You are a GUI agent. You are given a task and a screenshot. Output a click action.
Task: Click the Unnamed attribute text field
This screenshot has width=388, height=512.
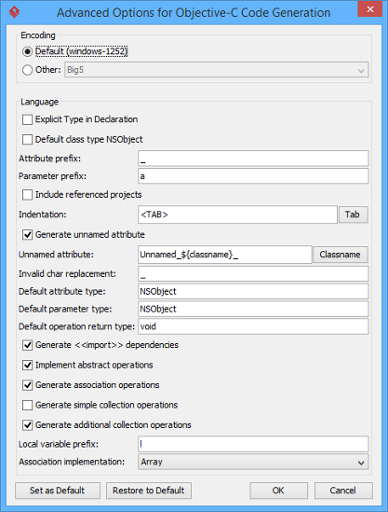[225, 255]
